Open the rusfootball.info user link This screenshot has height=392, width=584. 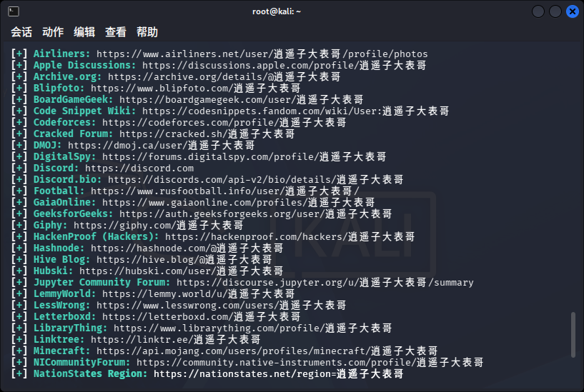coord(225,191)
